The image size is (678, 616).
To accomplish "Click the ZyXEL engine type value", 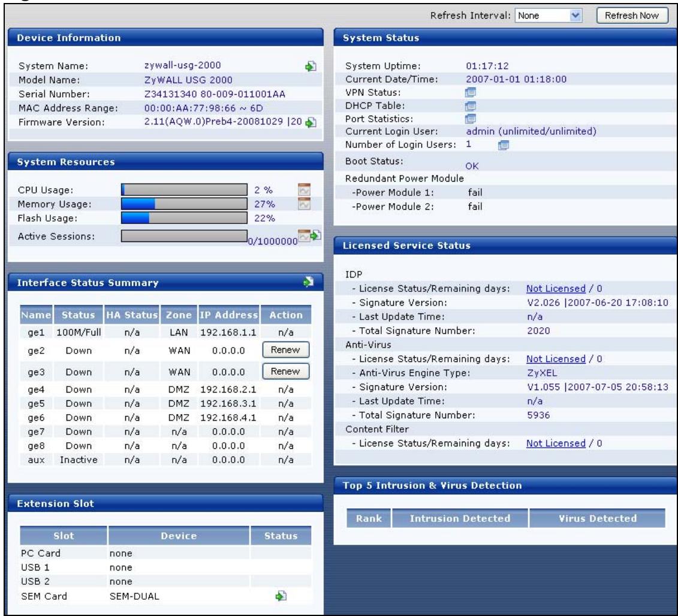I will [x=543, y=373].
